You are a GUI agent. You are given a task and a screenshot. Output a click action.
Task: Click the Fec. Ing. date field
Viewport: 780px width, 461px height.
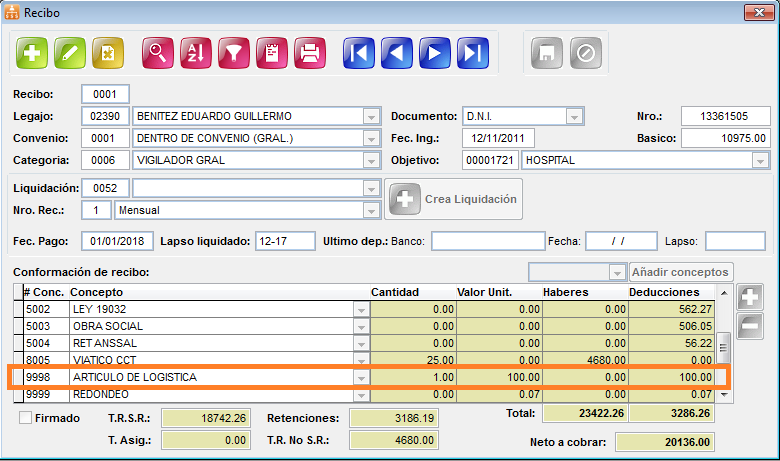498,138
